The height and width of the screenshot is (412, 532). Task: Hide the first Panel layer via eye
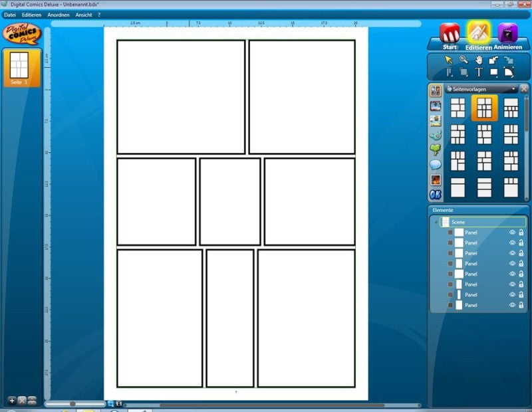512,233
